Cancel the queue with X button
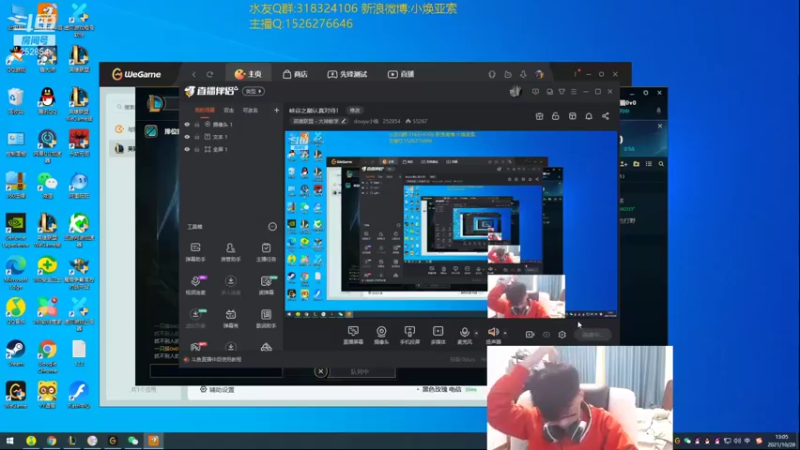Image resolution: width=800 pixels, height=450 pixels. pos(320,371)
